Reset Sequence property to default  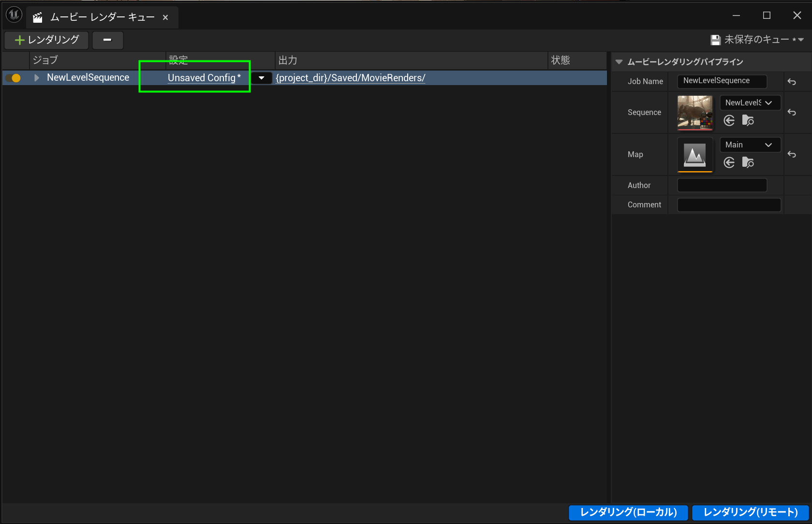click(792, 112)
